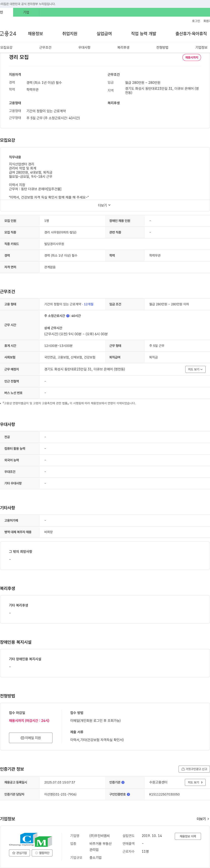Jump to the 기업정보 section tab
This screenshot has width=210, height=868.
click(x=201, y=48)
